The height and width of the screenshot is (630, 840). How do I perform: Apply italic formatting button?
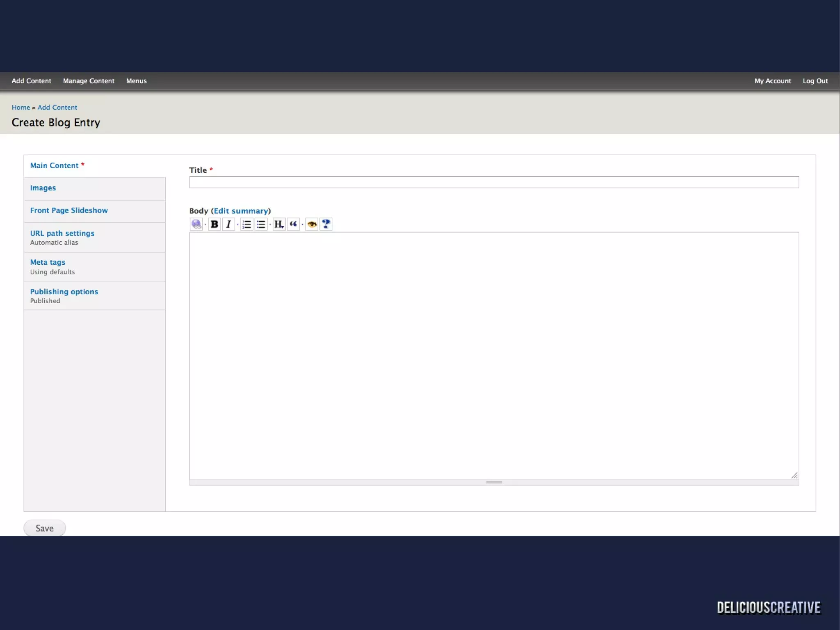click(x=228, y=224)
